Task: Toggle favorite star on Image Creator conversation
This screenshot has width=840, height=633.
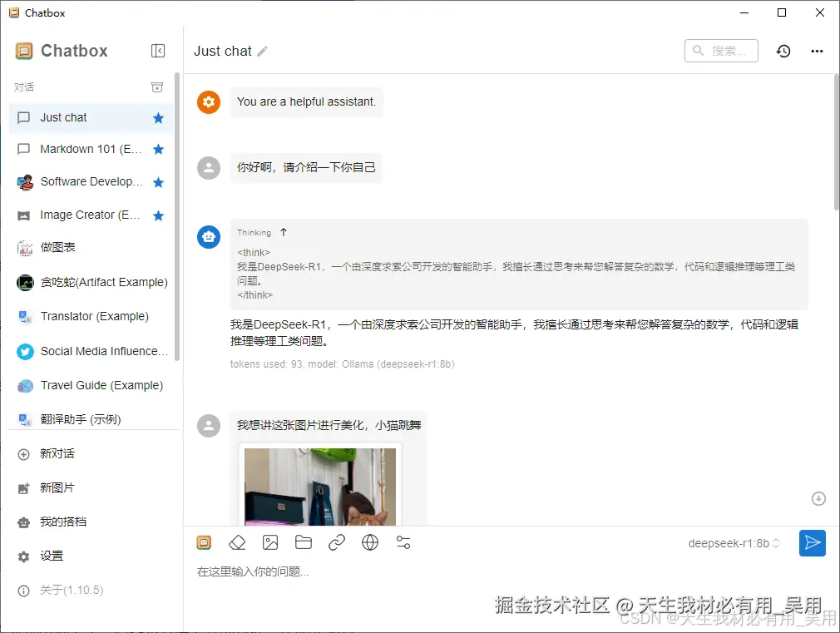Action: 158,215
